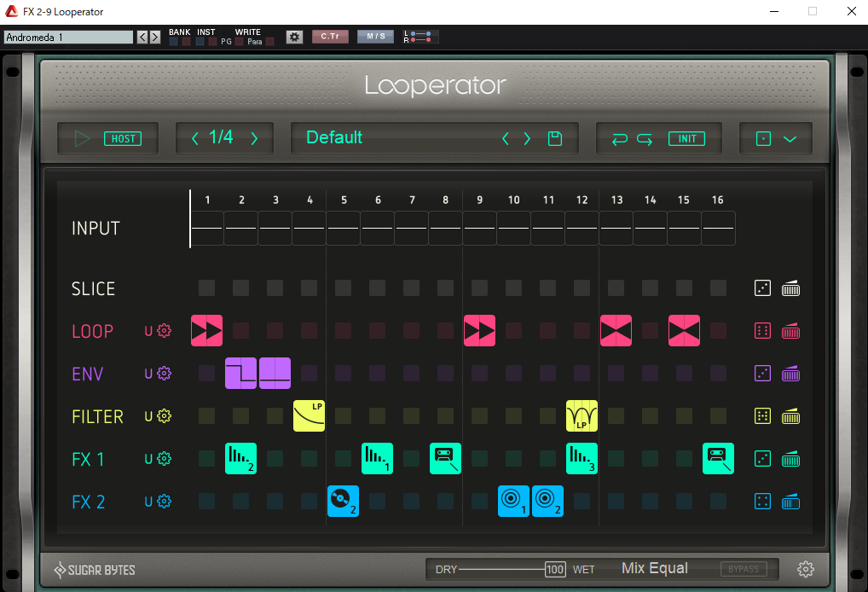Screen dimensions: 868x592
Task: Randomize the SLICE row with its dice
Action: click(x=763, y=288)
